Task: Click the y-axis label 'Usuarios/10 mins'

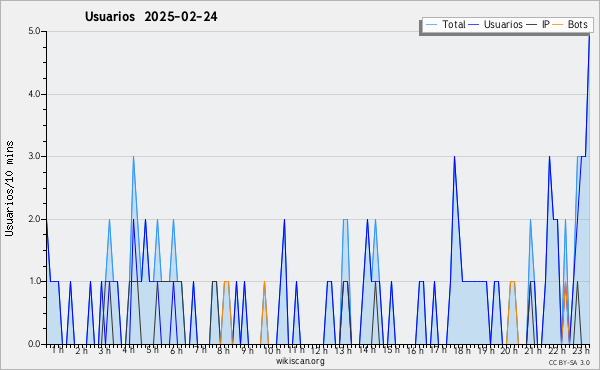Action: tap(10, 188)
